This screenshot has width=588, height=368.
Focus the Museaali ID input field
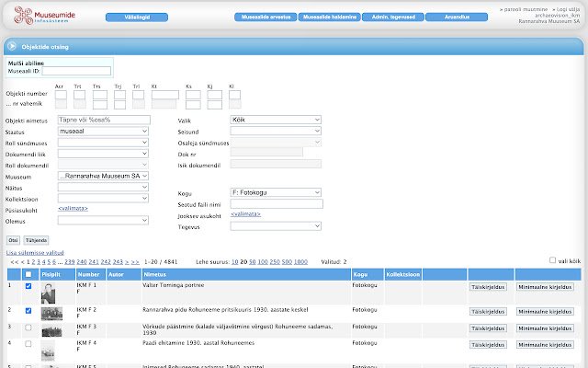tap(76, 71)
